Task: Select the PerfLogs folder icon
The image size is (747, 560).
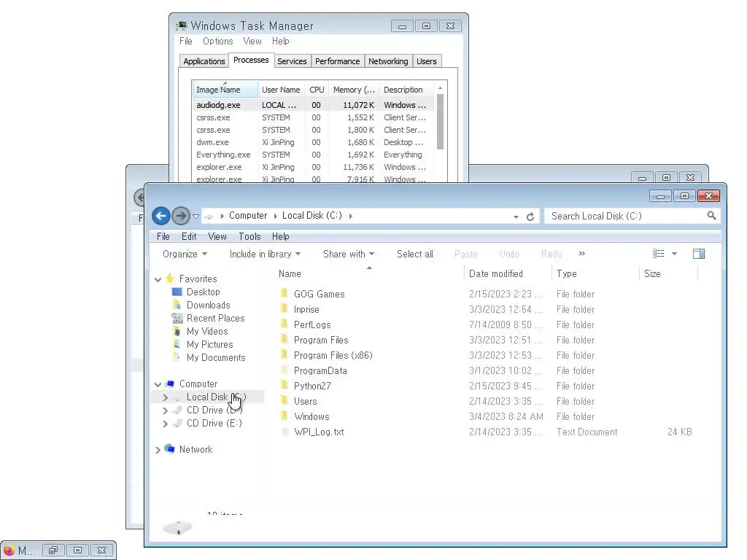Action: coord(285,324)
